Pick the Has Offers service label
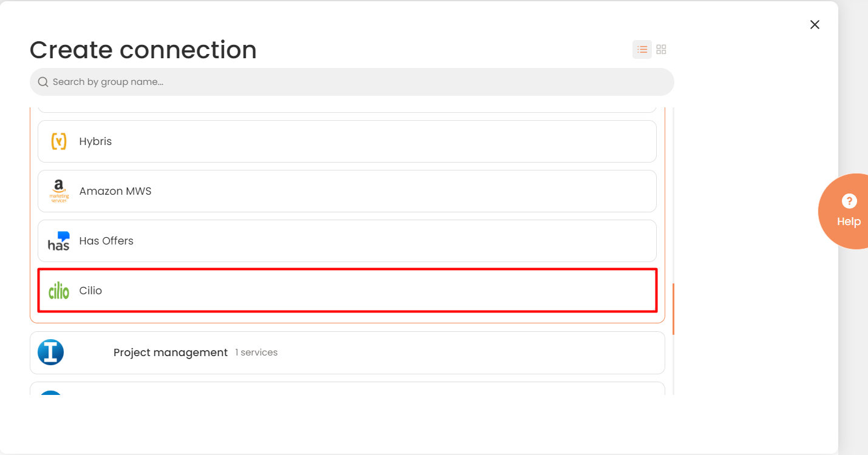Viewport: 868px width, 455px height. tap(106, 241)
